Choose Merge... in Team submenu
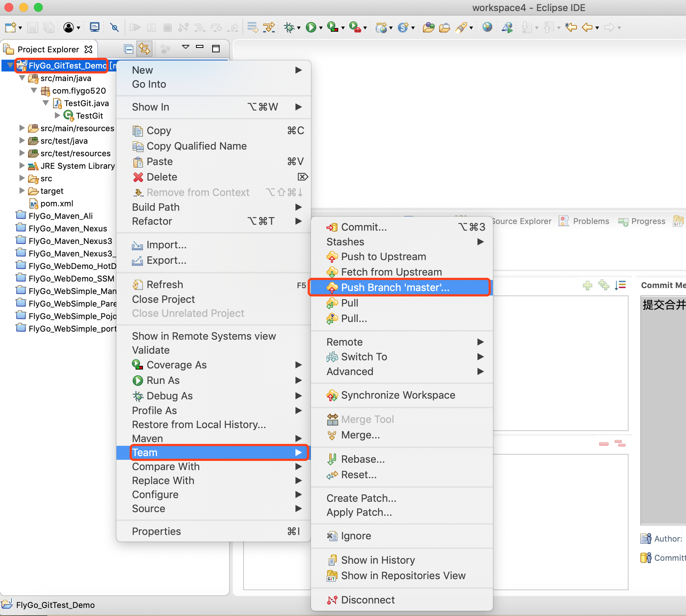 [x=402, y=435]
